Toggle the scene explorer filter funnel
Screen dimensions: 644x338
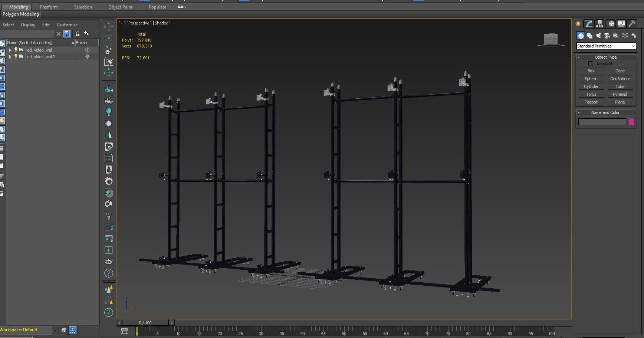pos(67,34)
